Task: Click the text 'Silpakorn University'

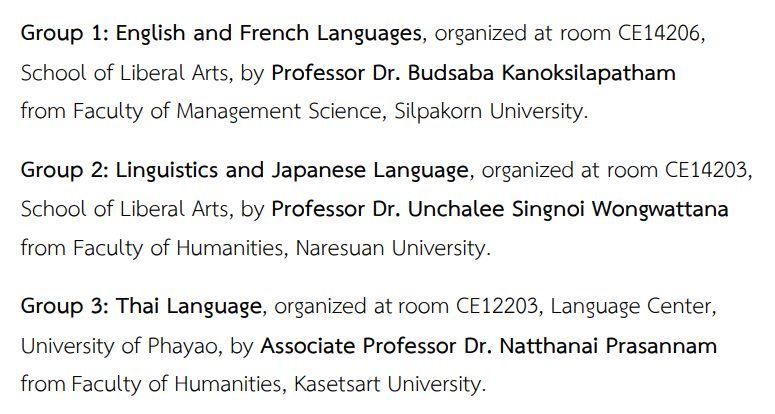Action: [489, 111]
